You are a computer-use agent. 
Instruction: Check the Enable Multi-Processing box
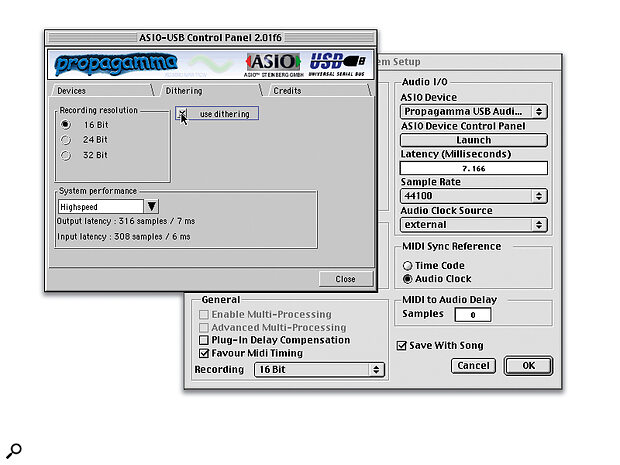[204, 314]
